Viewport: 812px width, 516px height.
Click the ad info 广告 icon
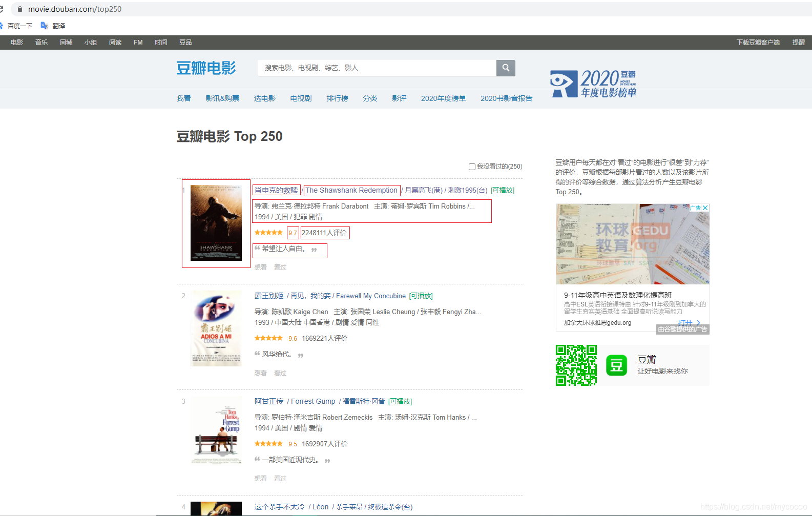click(696, 208)
